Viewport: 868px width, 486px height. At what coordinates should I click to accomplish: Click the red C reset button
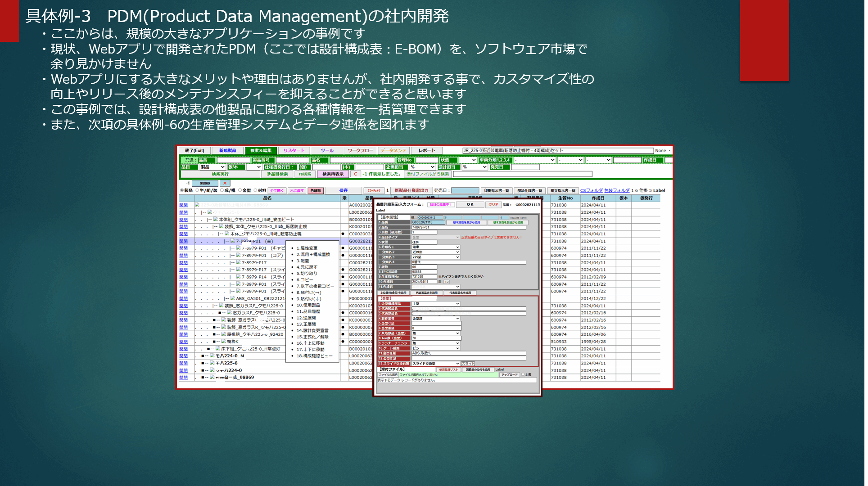356,174
